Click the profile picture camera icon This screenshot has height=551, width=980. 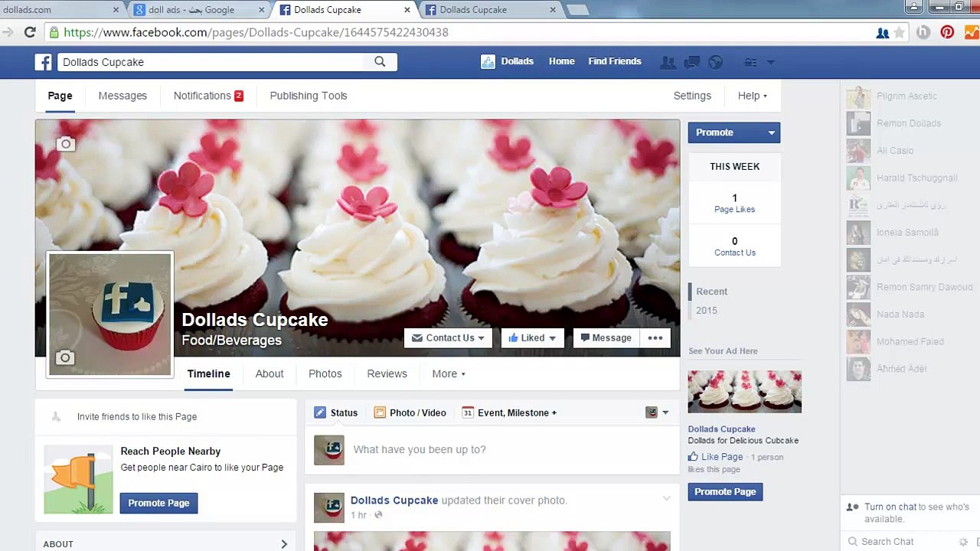tap(65, 357)
